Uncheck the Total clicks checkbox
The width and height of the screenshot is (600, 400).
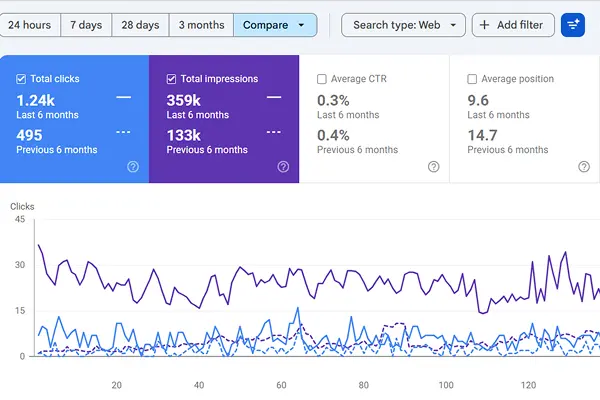21,79
